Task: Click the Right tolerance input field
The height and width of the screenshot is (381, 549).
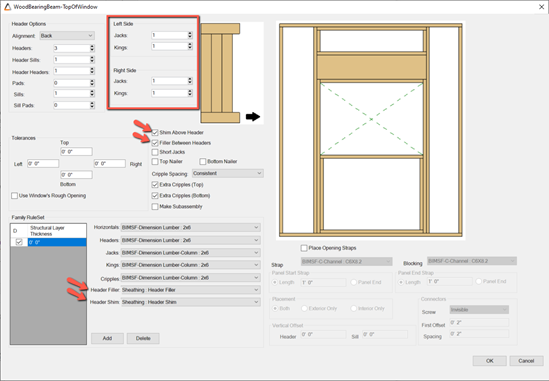Action: (110, 164)
